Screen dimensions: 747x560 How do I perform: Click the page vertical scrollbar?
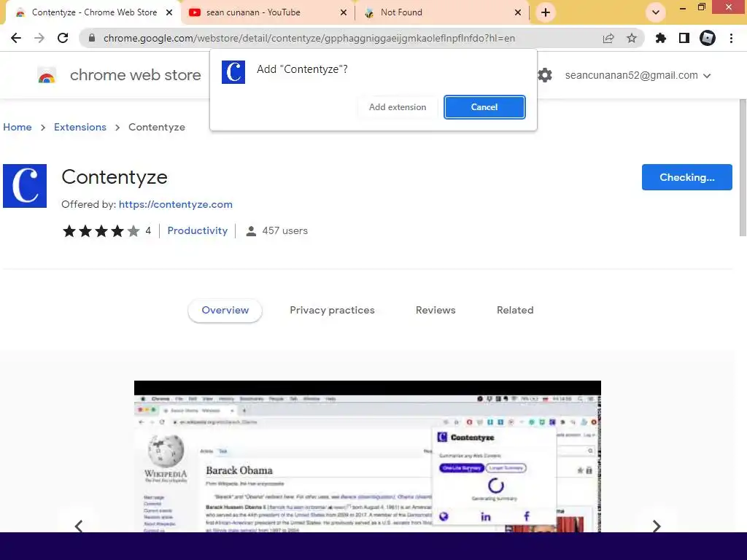pyautogui.click(x=743, y=167)
